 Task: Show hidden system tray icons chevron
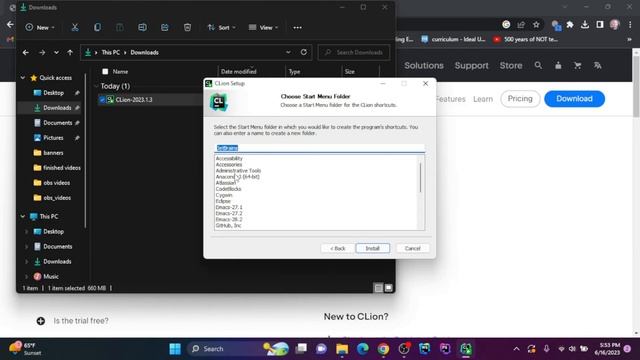click(516, 349)
